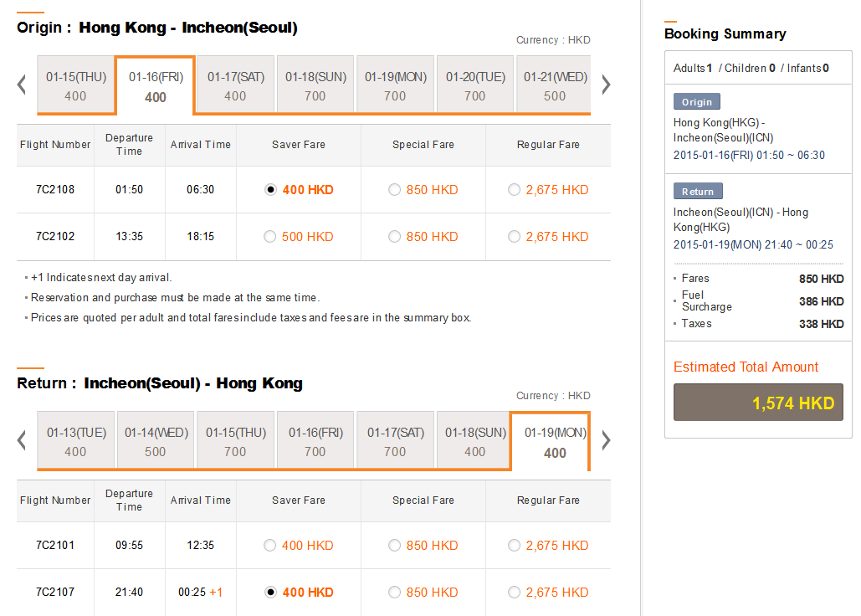This screenshot has width=861, height=616.
Task: Select 01-15(THU) origin date tab
Action: (x=75, y=85)
